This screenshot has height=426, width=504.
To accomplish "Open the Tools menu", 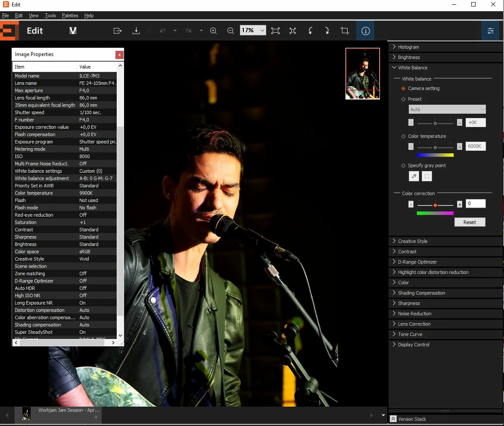I will 50,16.
